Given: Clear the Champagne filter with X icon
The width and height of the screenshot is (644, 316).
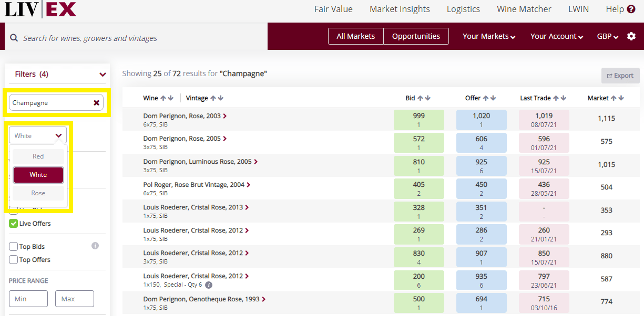Looking at the screenshot, I should (x=96, y=103).
